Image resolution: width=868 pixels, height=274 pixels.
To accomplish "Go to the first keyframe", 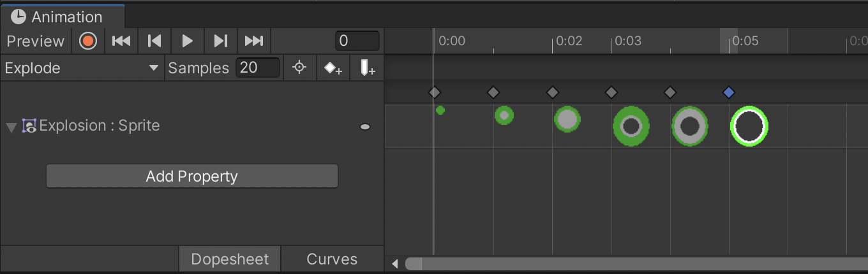I will click(x=121, y=41).
